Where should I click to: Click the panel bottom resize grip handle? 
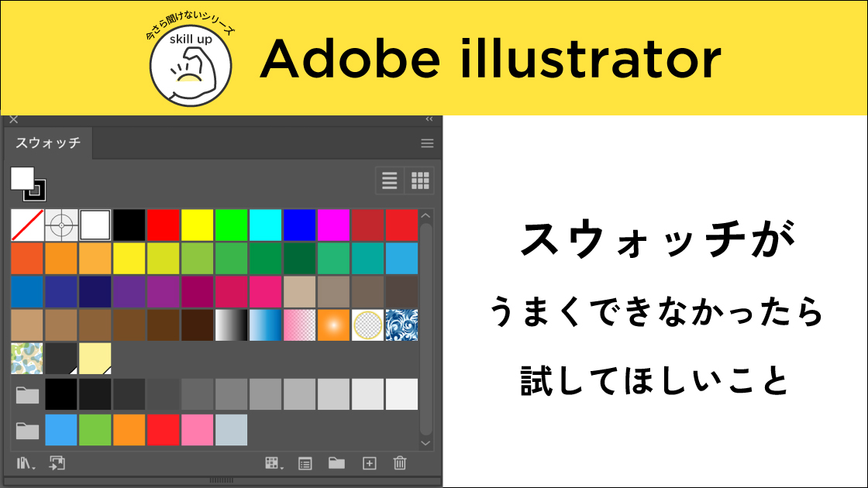pos(221,480)
